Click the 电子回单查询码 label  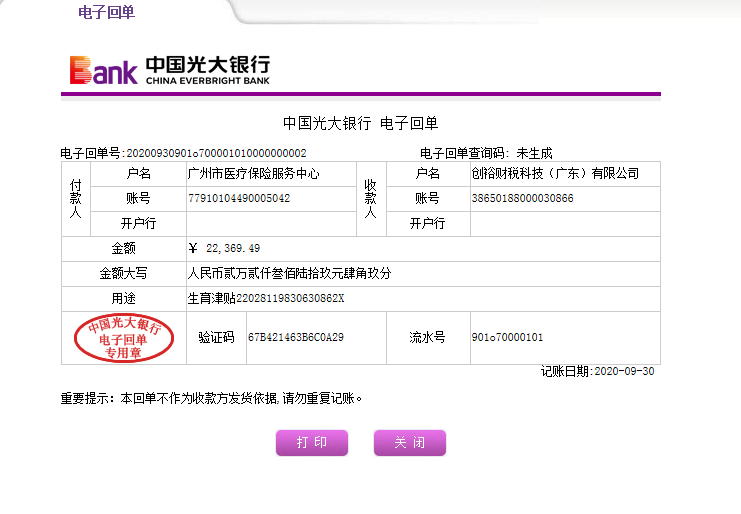[465, 153]
